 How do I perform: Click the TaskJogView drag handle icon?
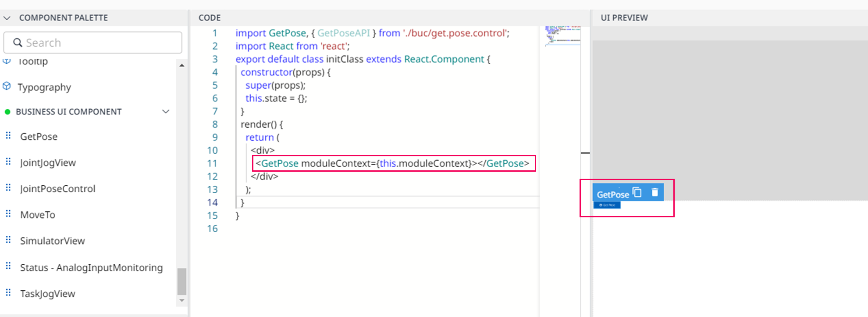click(8, 292)
